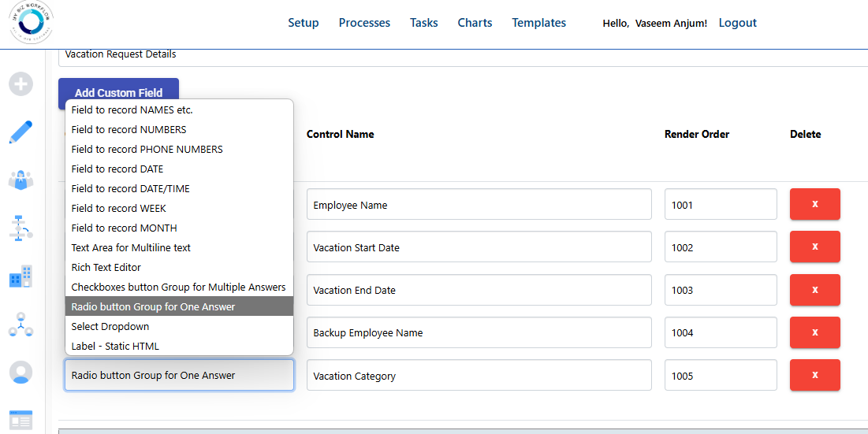Open the workflow flowchart sidebar icon
This screenshot has width=868, height=434.
pyautogui.click(x=21, y=228)
